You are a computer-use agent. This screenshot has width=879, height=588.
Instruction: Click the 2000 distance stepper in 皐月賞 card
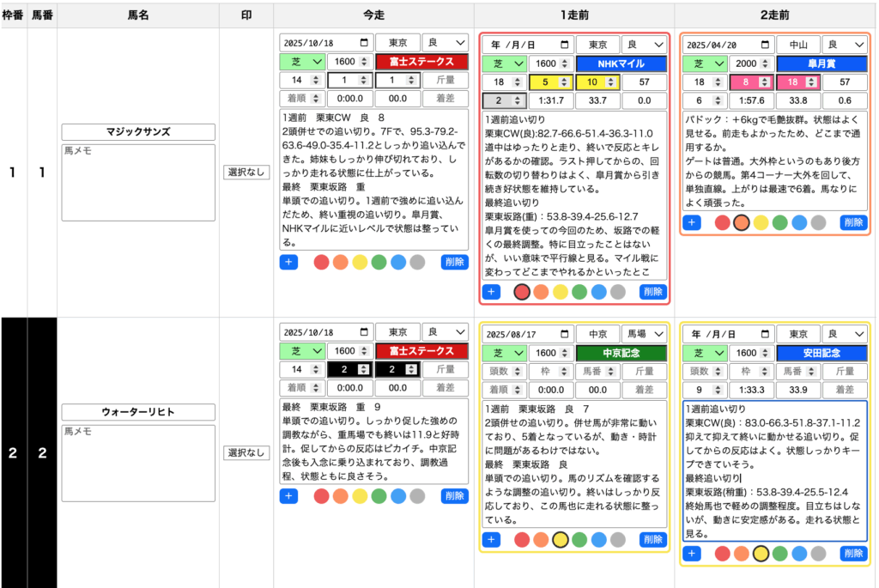(754, 63)
